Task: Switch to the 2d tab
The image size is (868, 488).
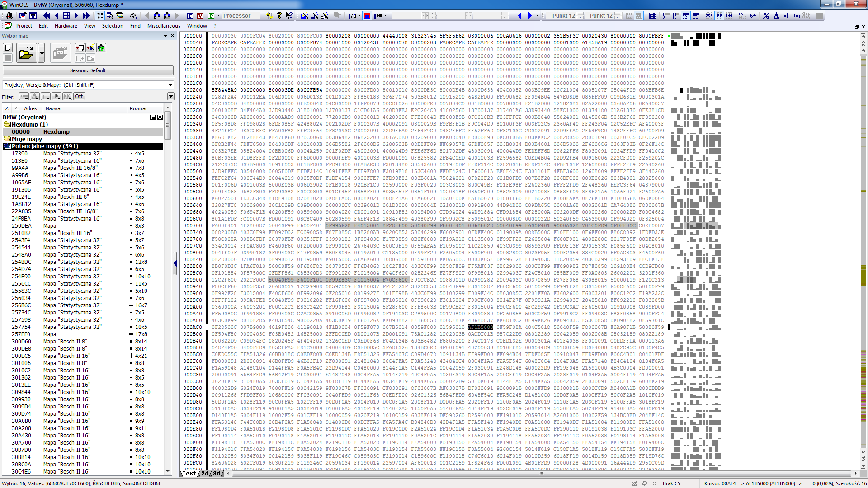Action: [205, 473]
